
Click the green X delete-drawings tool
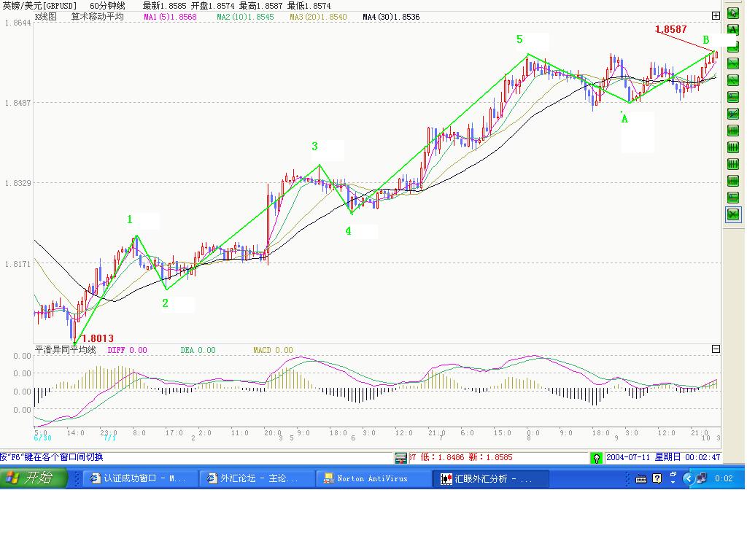pos(732,214)
